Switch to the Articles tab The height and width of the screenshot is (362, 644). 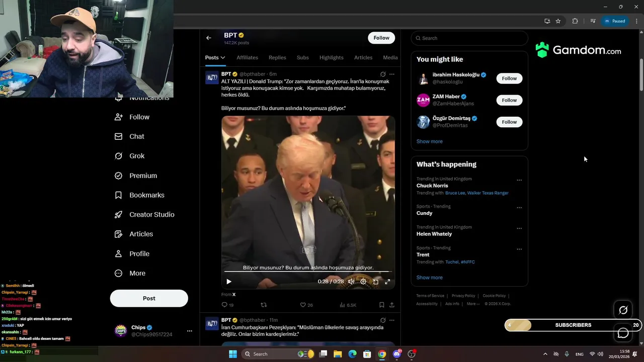363,57
